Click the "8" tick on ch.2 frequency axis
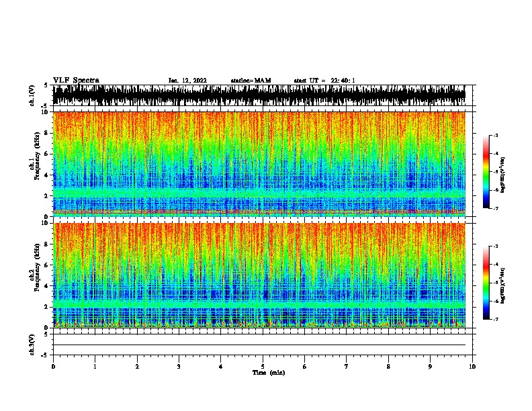Viewport: 532px width, 411px height. [46, 244]
